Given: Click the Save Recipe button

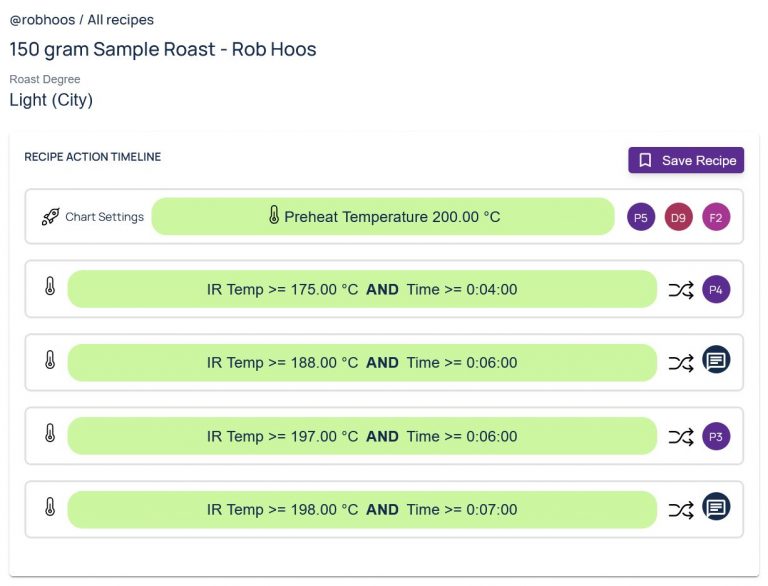Looking at the screenshot, I should click(686, 160).
